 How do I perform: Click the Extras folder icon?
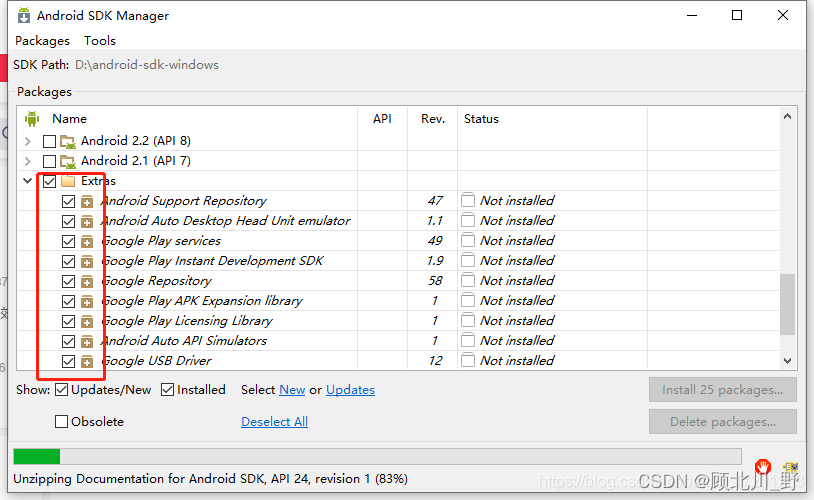(x=68, y=181)
